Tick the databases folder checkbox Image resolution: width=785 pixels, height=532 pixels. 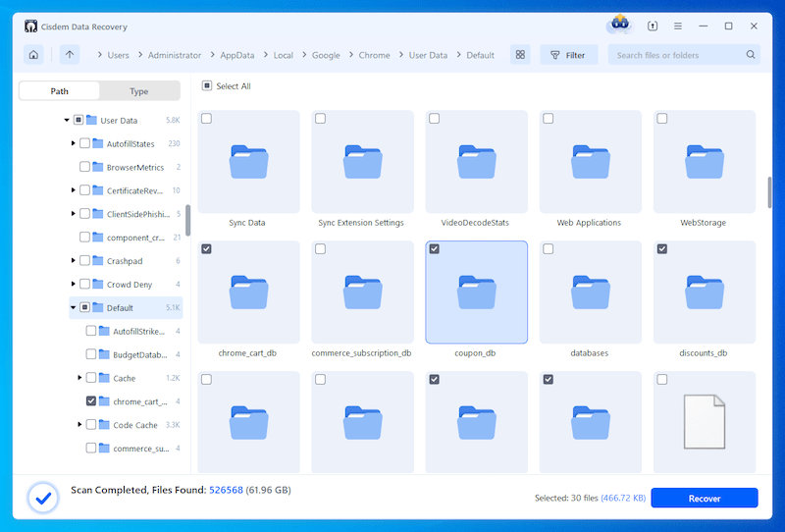(548, 249)
